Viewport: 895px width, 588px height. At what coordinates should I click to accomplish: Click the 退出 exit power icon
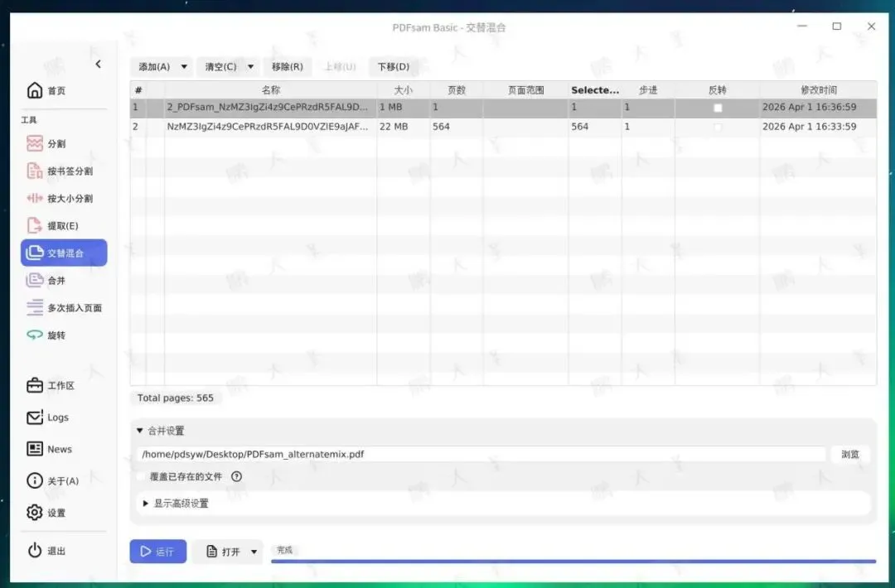(35, 551)
